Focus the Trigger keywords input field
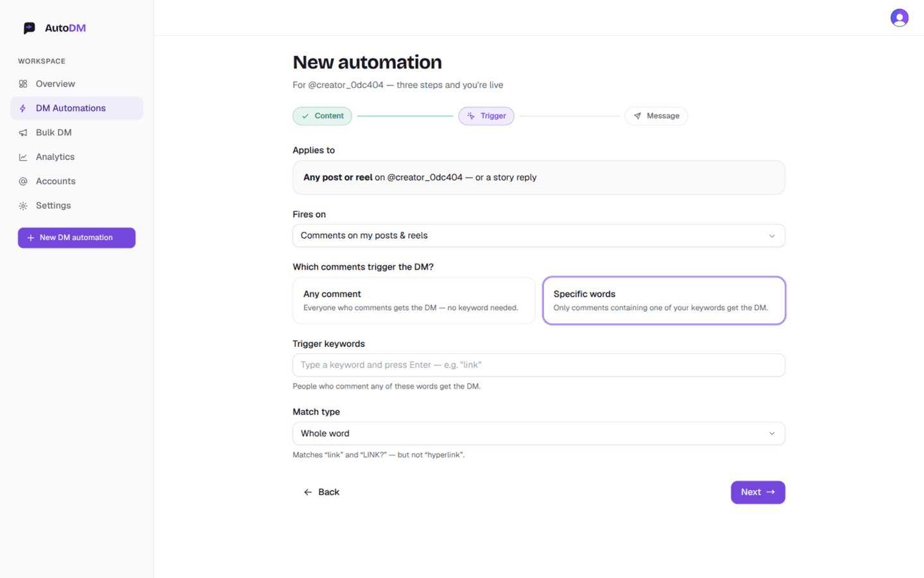The height and width of the screenshot is (578, 924). tap(539, 365)
